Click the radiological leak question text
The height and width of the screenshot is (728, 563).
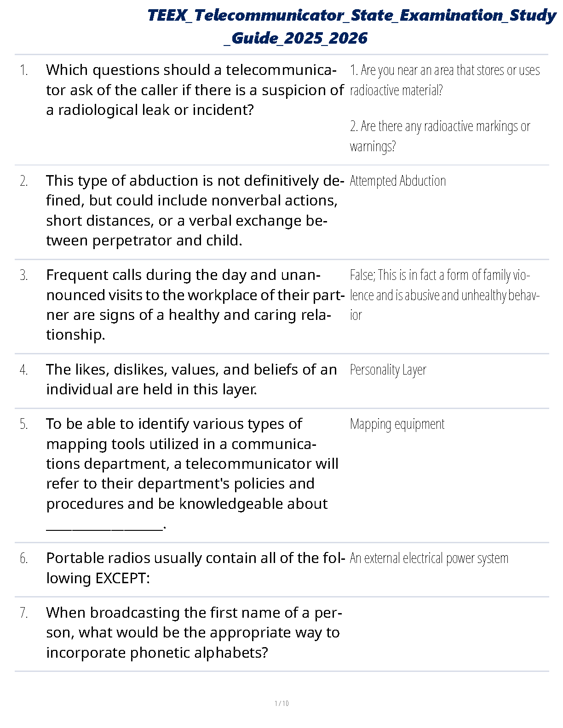coord(195,90)
